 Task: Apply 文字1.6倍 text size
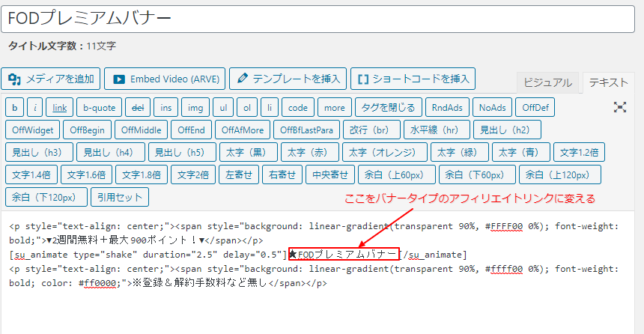tap(86, 174)
